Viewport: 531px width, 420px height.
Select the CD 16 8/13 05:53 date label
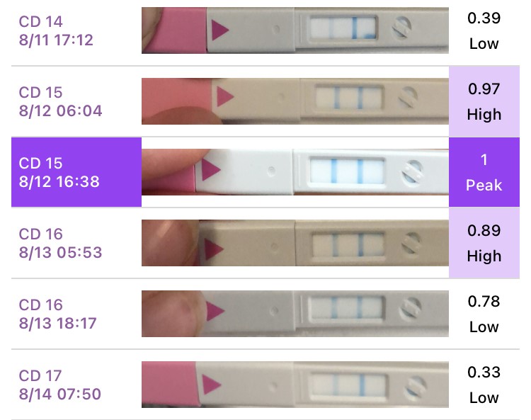(60, 244)
